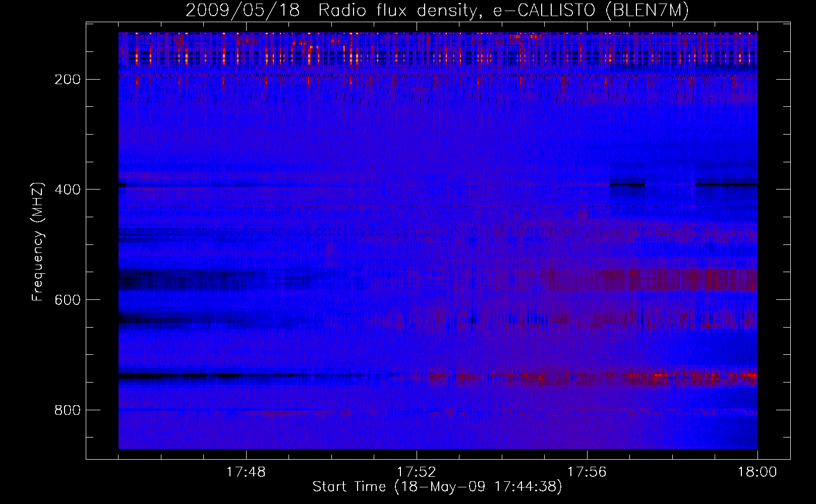Image resolution: width=816 pixels, height=504 pixels.
Task: Click the 800 frequency tick label
Action: (67, 410)
